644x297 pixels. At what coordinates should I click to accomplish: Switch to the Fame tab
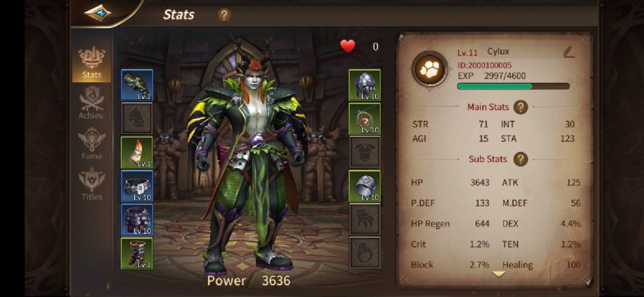(92, 144)
